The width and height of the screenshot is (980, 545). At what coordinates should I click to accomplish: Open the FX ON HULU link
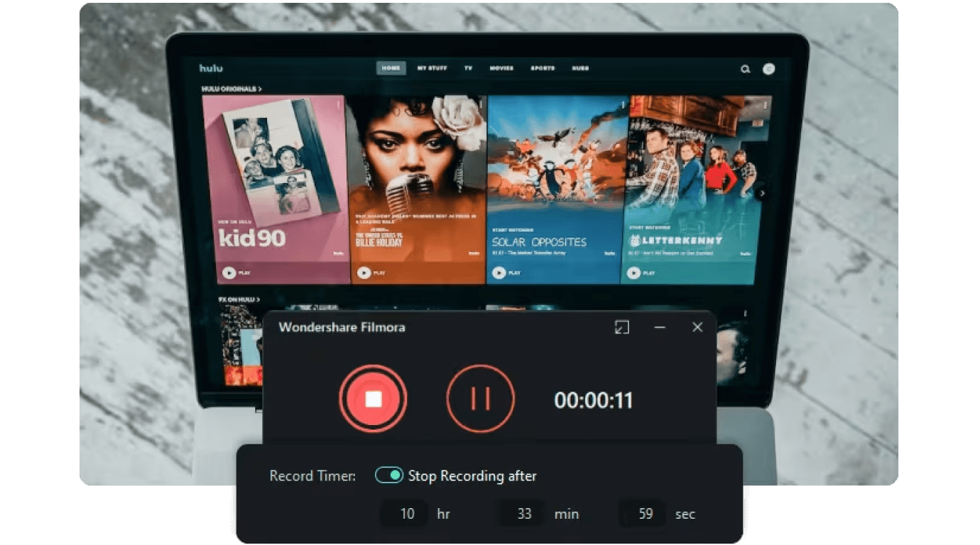pos(239,299)
